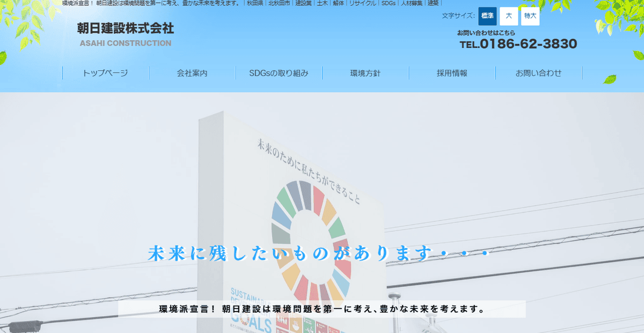The width and height of the screenshot is (644, 333).
Task: View the 採用情報 recruitment page
Action: (452, 73)
